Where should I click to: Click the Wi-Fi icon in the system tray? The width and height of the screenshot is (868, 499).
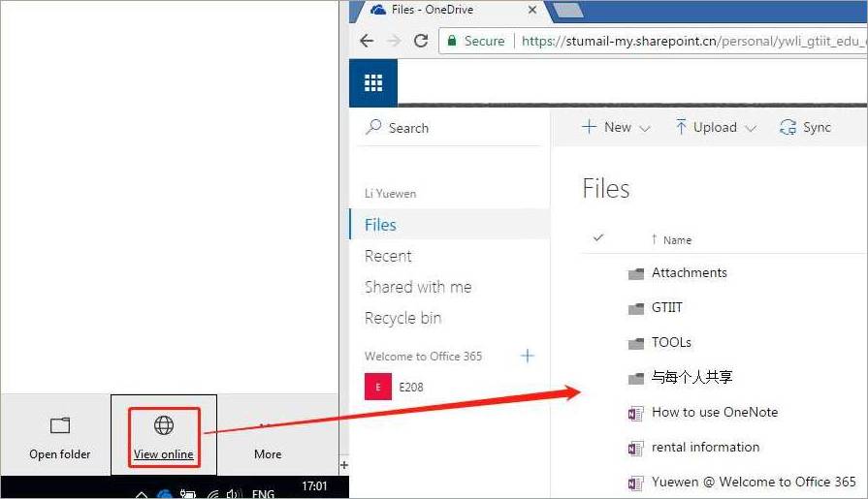pyautogui.click(x=213, y=494)
